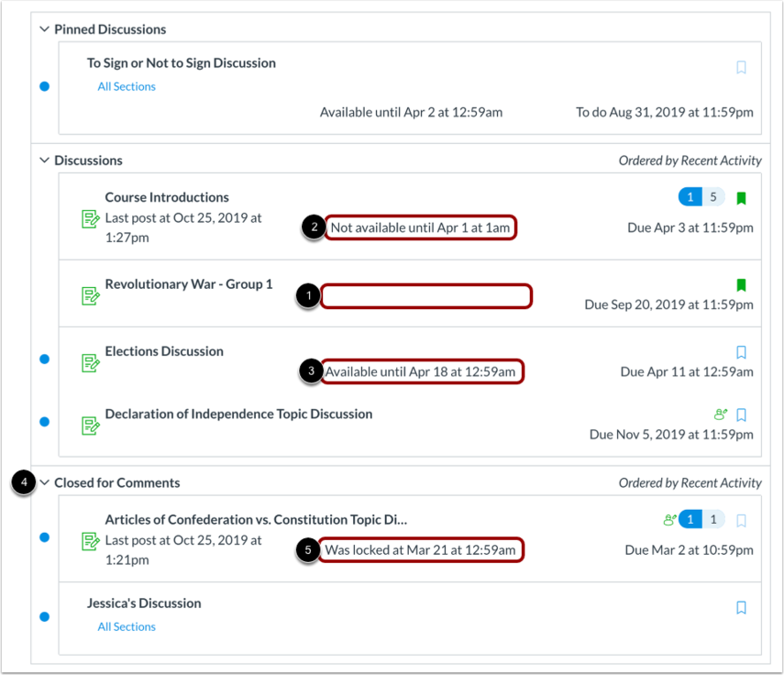This screenshot has height=675, width=784.
Task: Toggle bookmark for To Sign or Not to Sign Discussion
Action: 741,68
